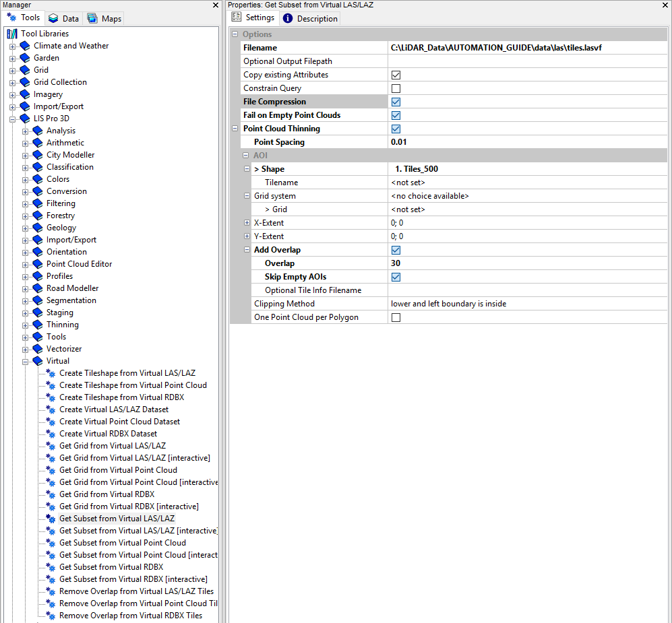Image resolution: width=672 pixels, height=623 pixels.
Task: Select the Grid system choice value
Action: tap(528, 196)
